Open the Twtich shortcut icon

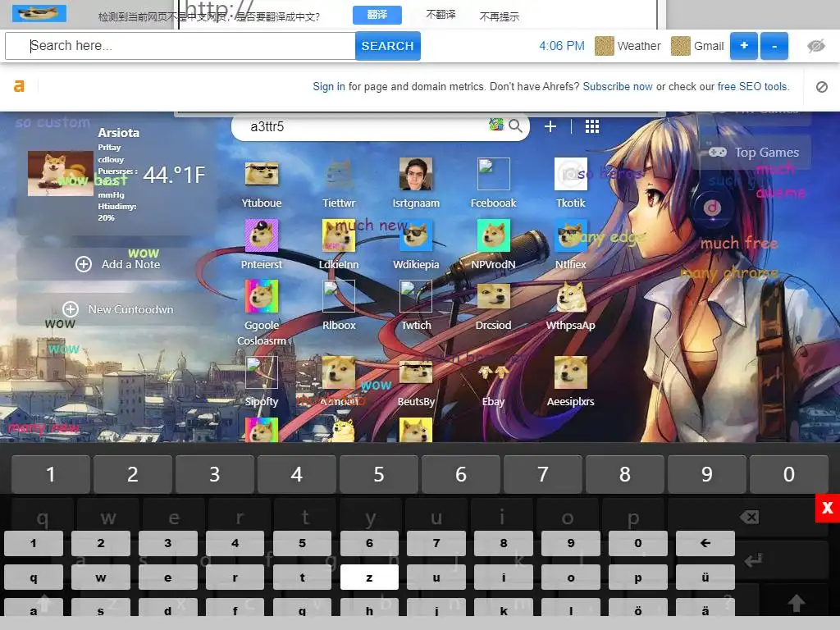(x=416, y=295)
